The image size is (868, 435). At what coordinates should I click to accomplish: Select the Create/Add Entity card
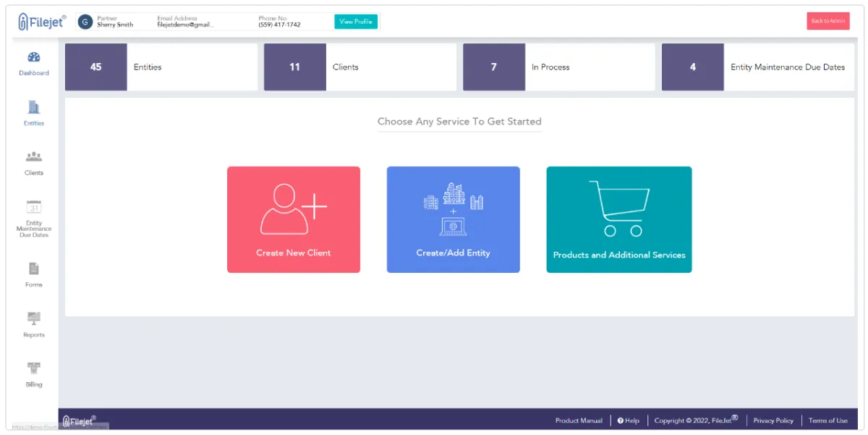[x=454, y=219]
